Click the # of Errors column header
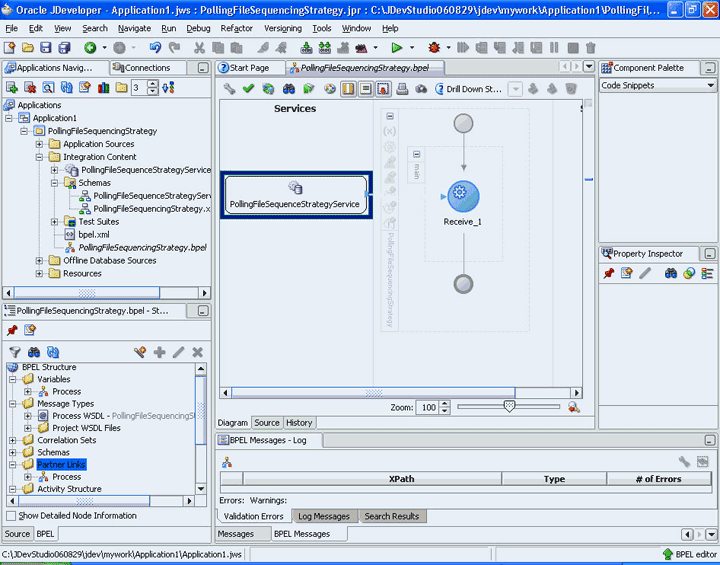720x565 pixels. pyautogui.click(x=659, y=479)
